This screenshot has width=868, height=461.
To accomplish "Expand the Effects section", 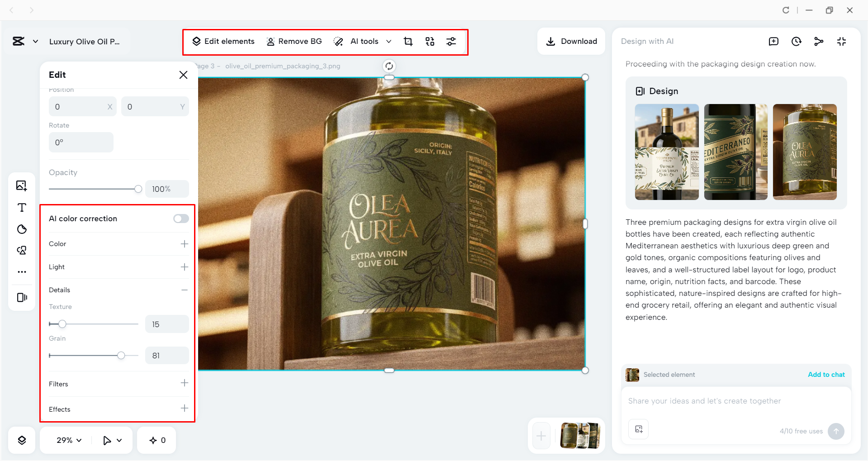I will point(185,409).
